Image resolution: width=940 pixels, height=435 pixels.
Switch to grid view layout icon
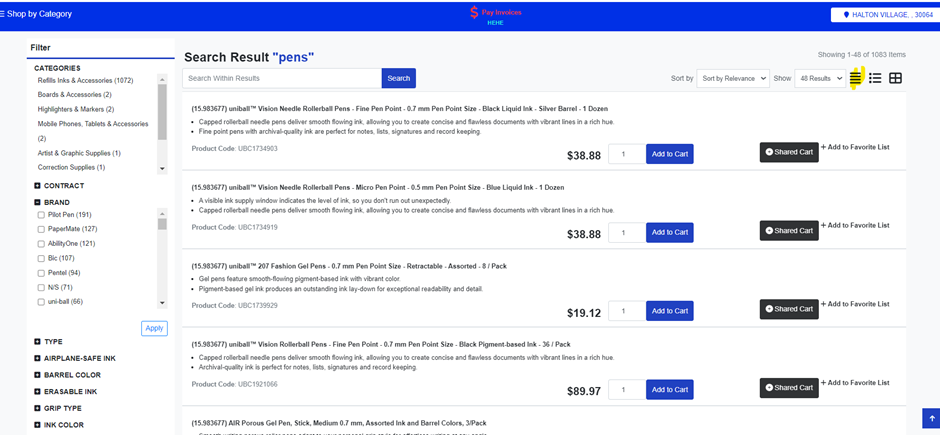point(895,78)
